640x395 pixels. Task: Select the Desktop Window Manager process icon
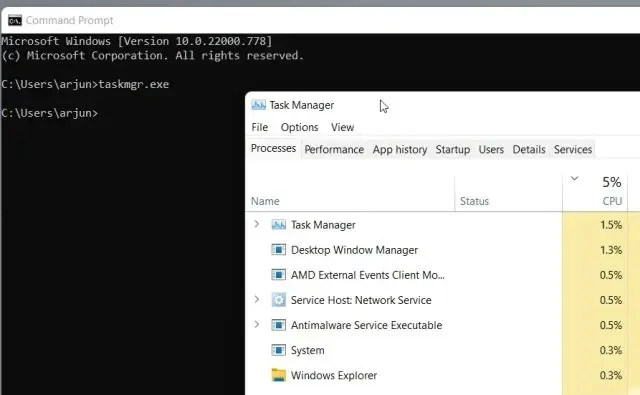[278, 250]
